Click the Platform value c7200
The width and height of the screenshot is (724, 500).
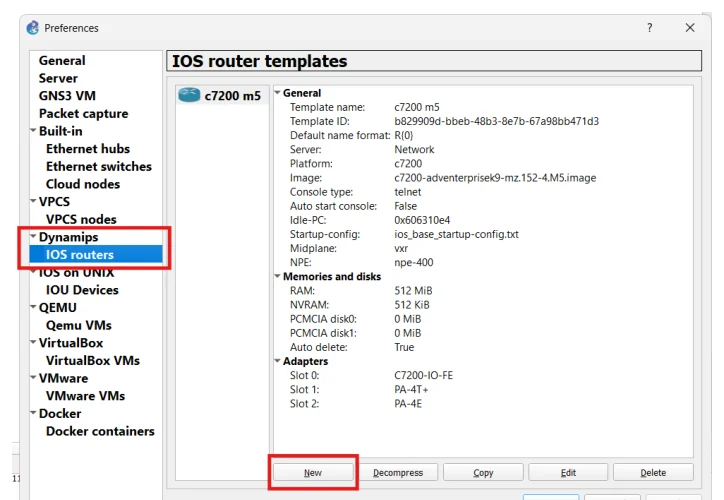click(408, 163)
